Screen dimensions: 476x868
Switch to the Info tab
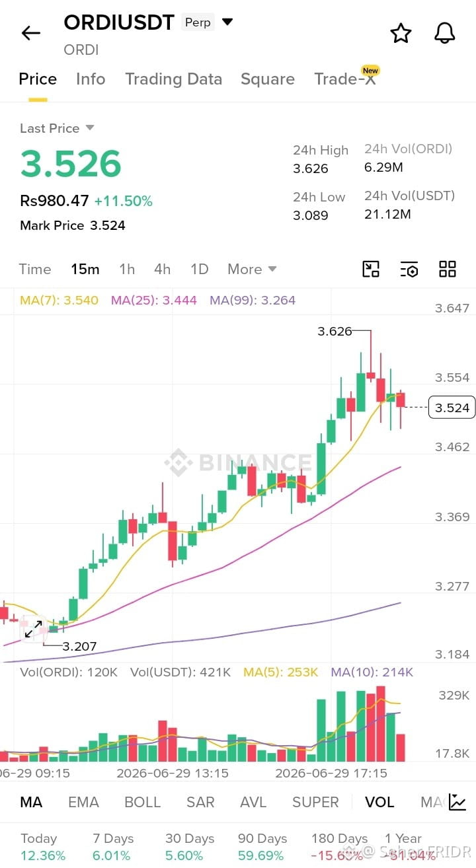coord(91,79)
